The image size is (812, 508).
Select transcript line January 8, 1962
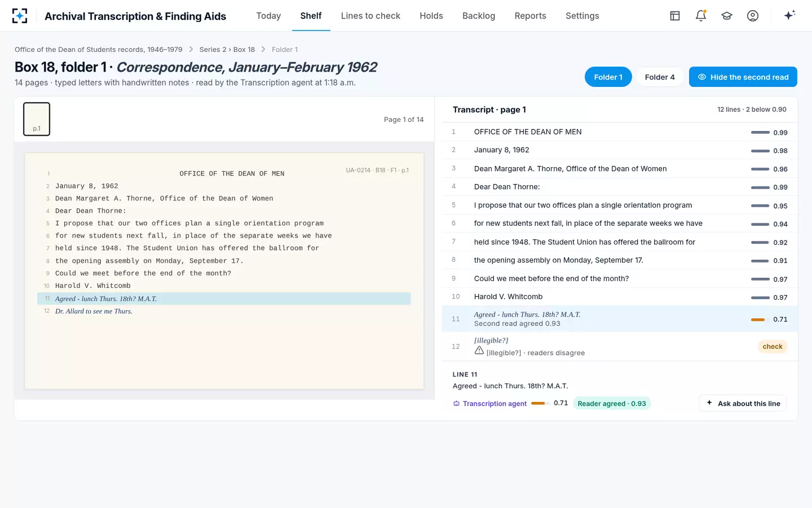620,150
